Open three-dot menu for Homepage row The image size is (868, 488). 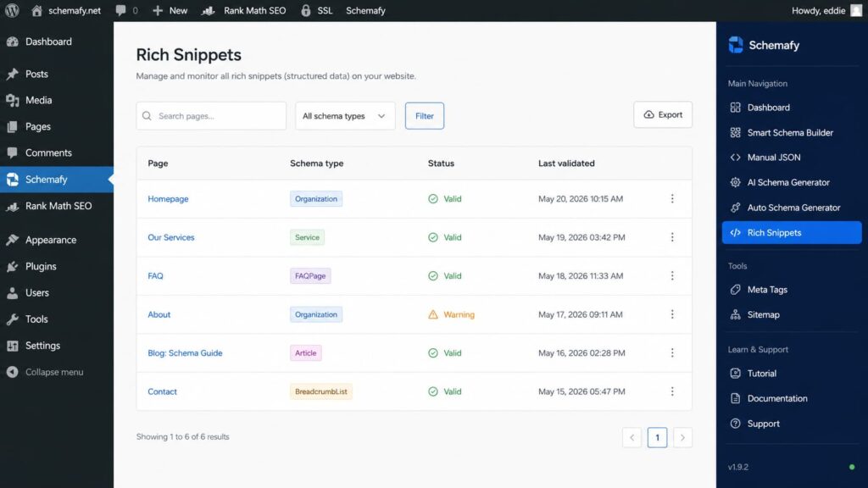pos(672,198)
